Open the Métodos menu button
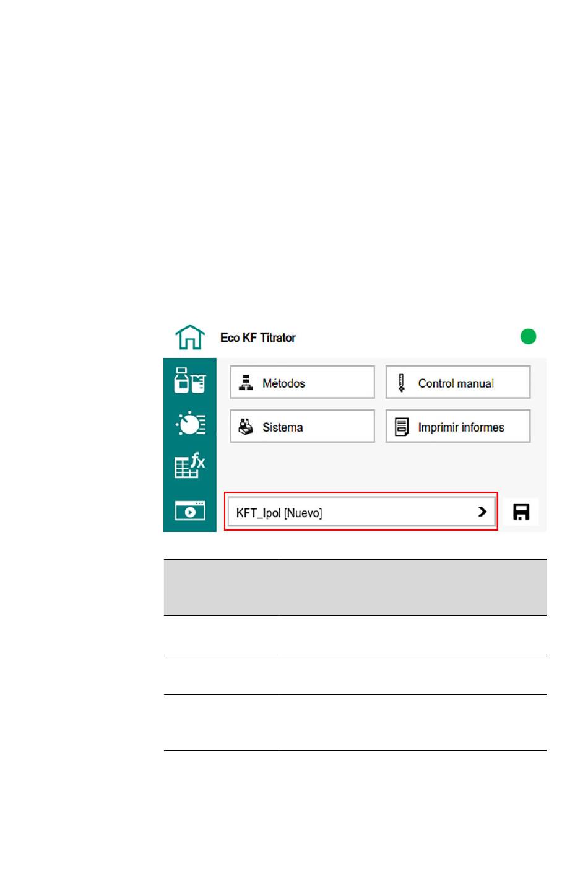Viewport: 588px width, 872px height. (x=302, y=382)
